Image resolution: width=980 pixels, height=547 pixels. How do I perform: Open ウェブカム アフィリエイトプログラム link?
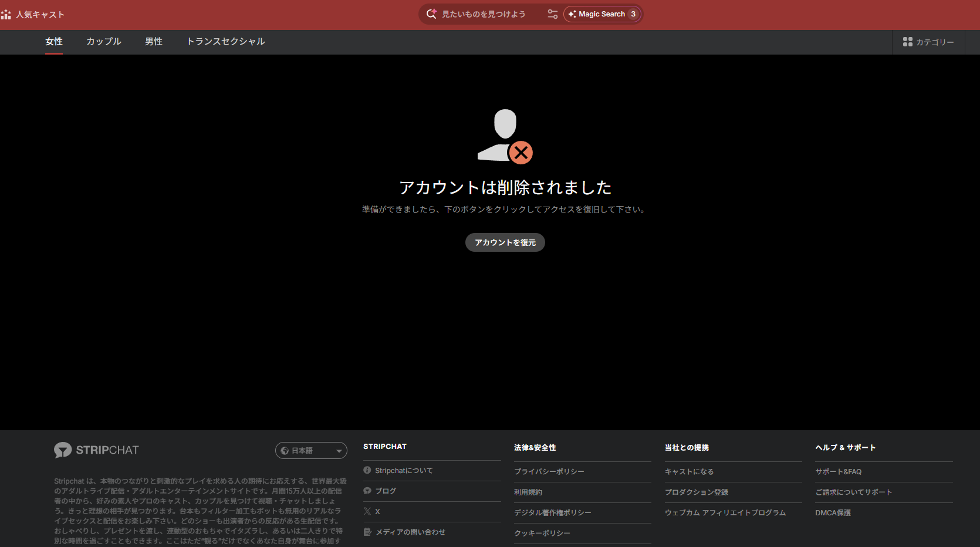click(725, 513)
